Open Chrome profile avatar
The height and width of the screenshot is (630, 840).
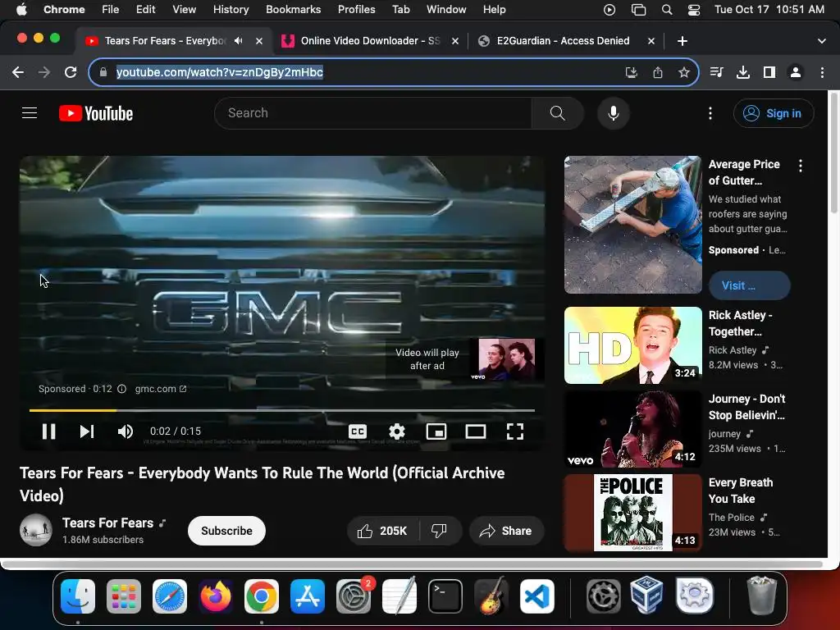pyautogui.click(x=796, y=72)
